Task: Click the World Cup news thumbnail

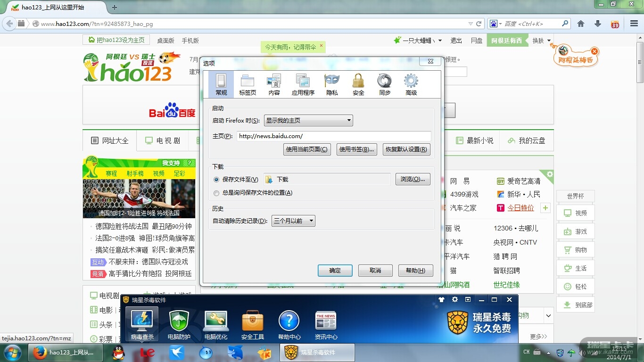Action: [x=139, y=198]
